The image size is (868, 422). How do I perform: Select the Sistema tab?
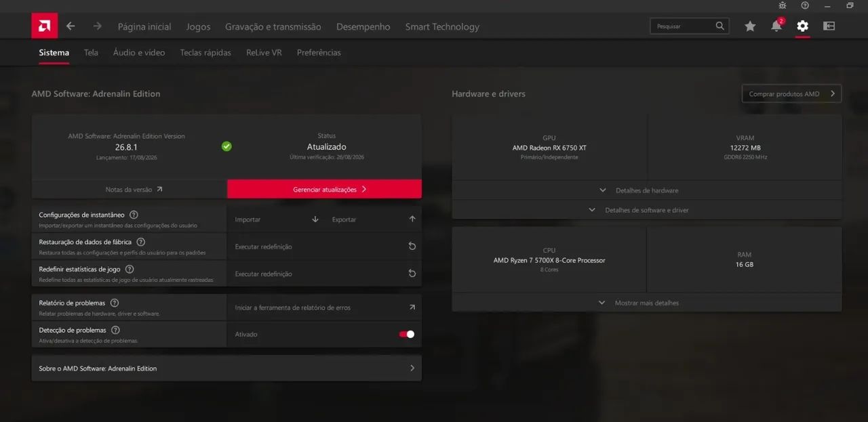click(54, 53)
